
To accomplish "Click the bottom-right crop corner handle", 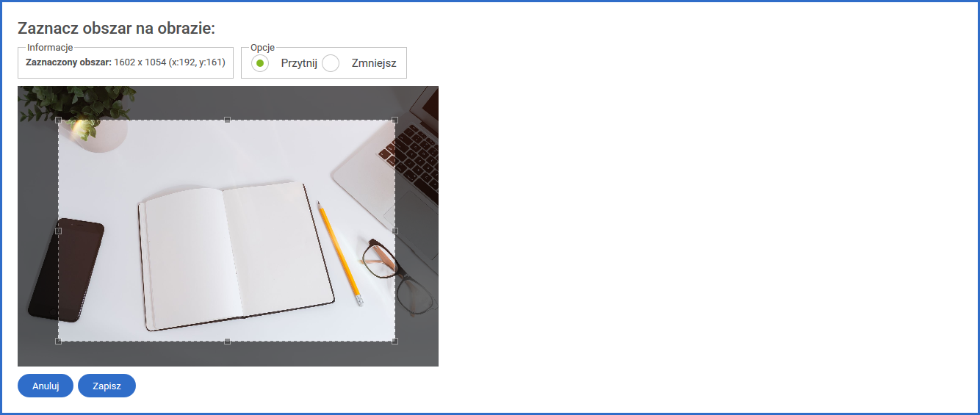I will click(394, 341).
